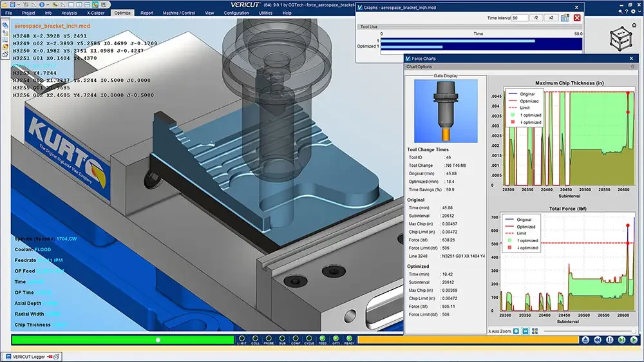Viewport: 644px width, 362px height.
Task: Click the gear settings icon top right
Action: coord(633,12)
